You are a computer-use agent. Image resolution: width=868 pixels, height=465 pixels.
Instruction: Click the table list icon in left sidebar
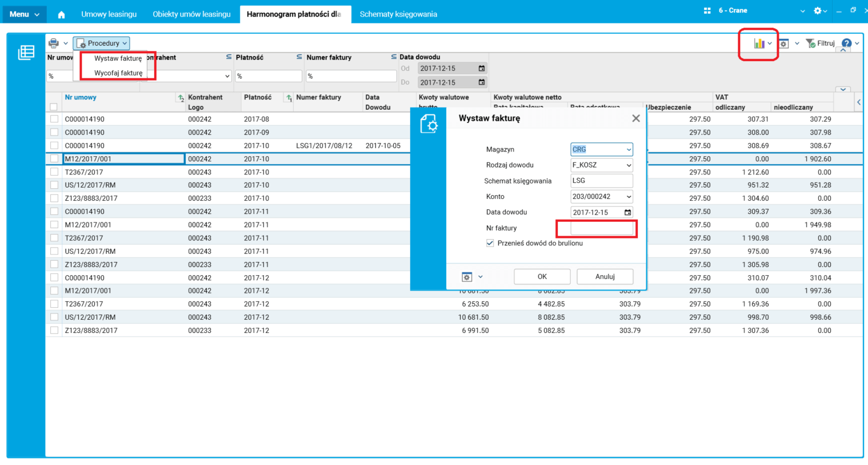(26, 53)
